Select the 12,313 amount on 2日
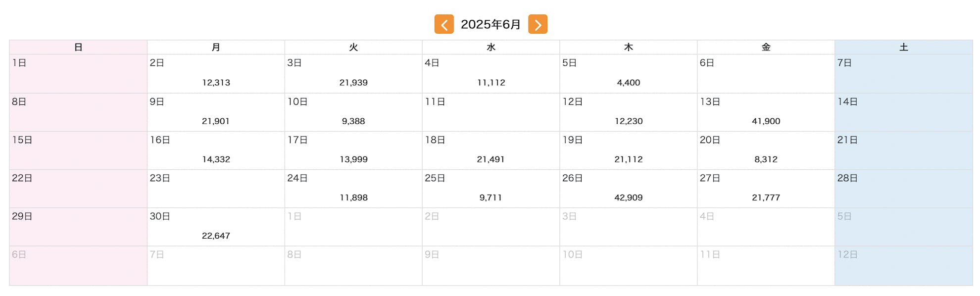The height and width of the screenshot is (296, 980). click(216, 83)
